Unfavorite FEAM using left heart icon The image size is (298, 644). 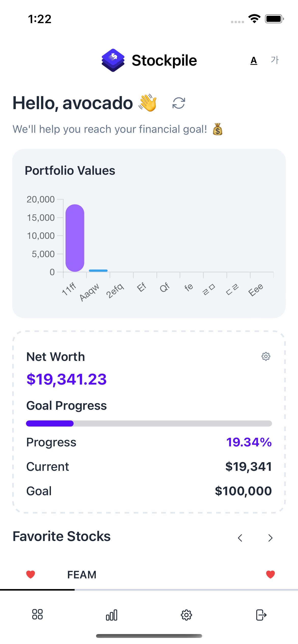[31, 574]
